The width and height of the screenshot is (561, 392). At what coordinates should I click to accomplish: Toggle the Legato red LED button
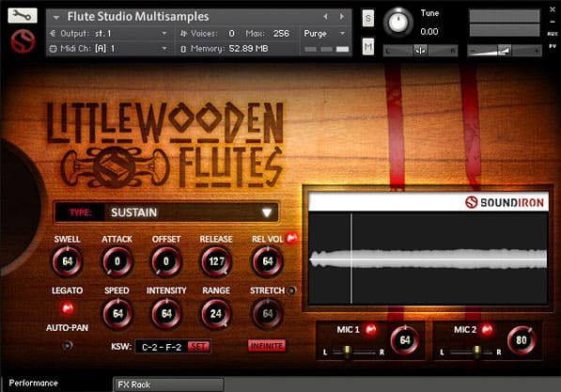[68, 308]
